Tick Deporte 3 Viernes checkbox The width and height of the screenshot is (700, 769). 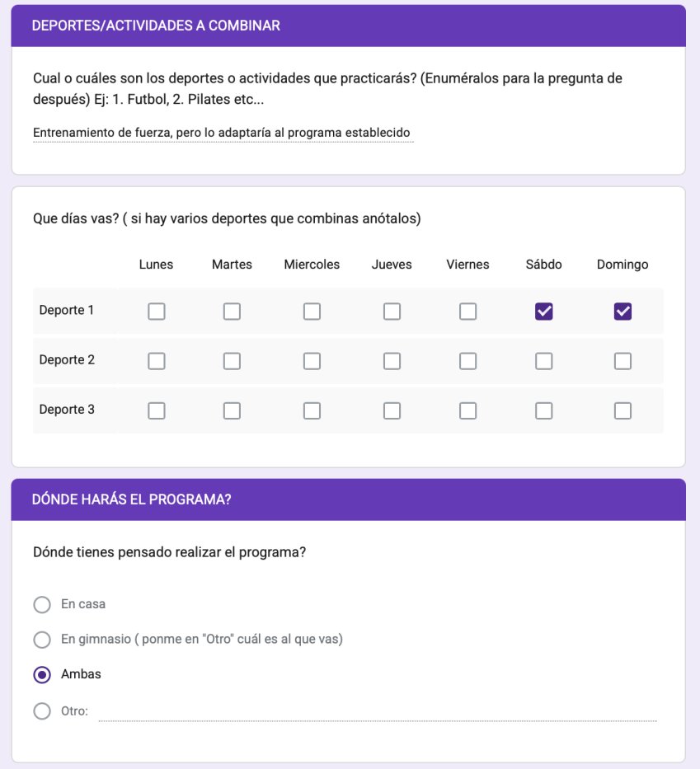pyautogui.click(x=467, y=410)
